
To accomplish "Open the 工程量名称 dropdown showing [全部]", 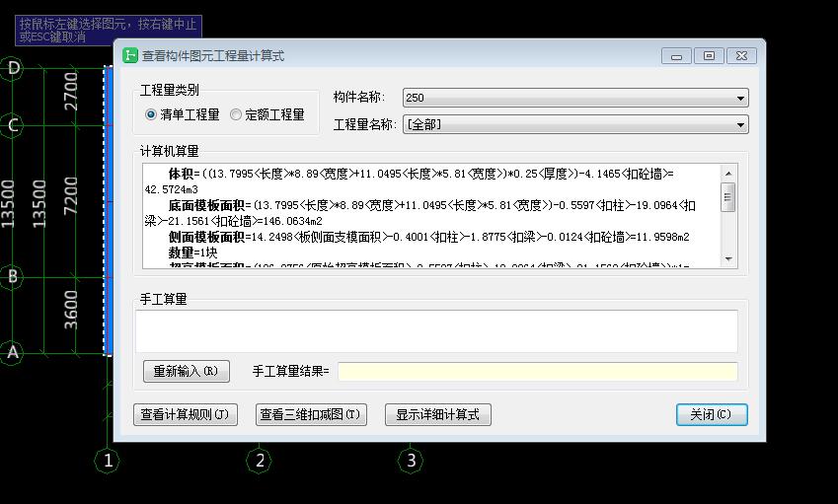I will click(x=575, y=124).
